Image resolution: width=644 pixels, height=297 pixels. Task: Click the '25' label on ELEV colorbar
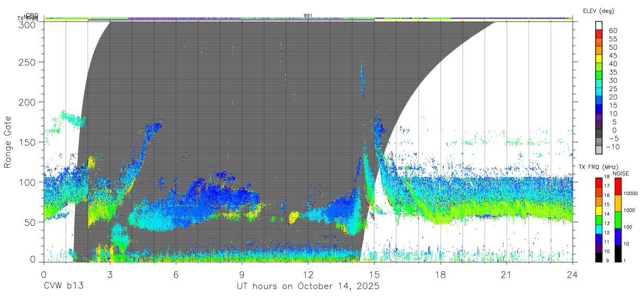click(x=613, y=89)
